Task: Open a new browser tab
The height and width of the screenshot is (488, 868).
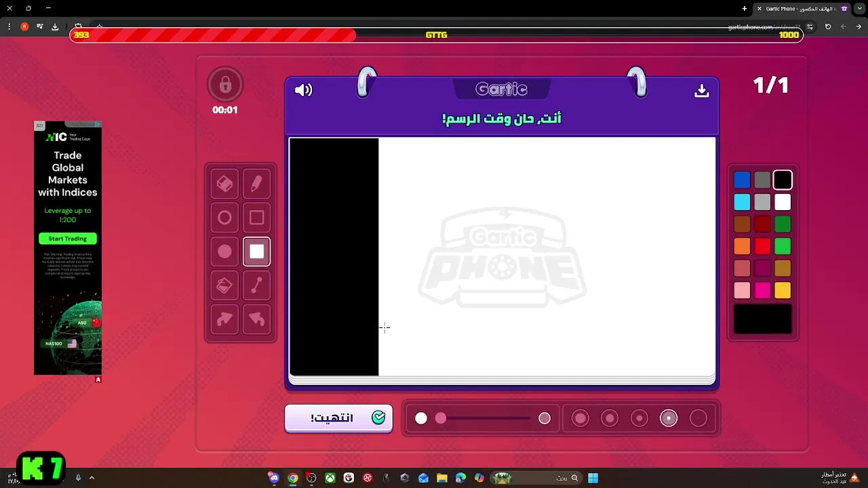Action: click(745, 8)
